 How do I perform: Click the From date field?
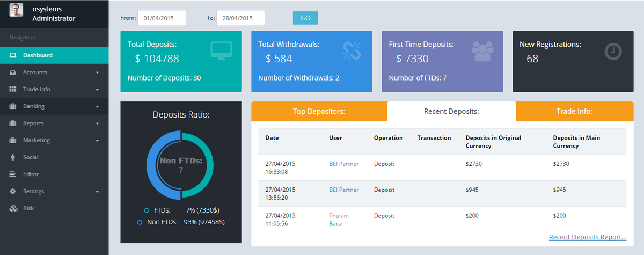[162, 18]
